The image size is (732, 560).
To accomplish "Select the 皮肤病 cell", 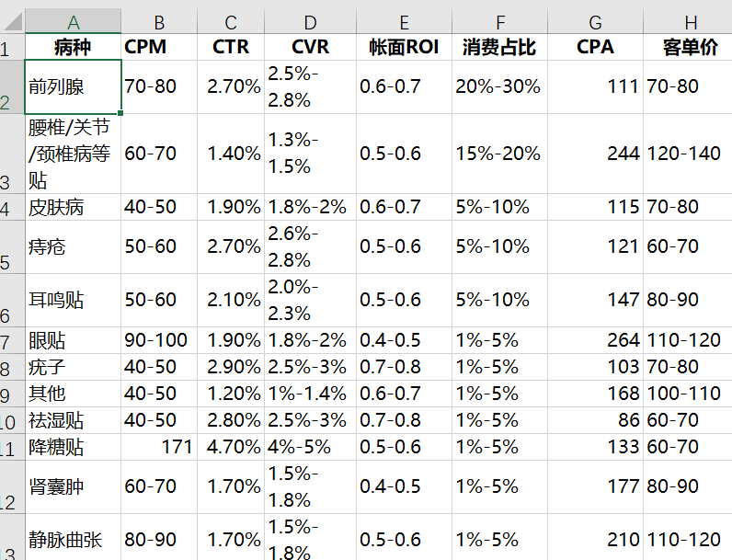I will [73, 207].
